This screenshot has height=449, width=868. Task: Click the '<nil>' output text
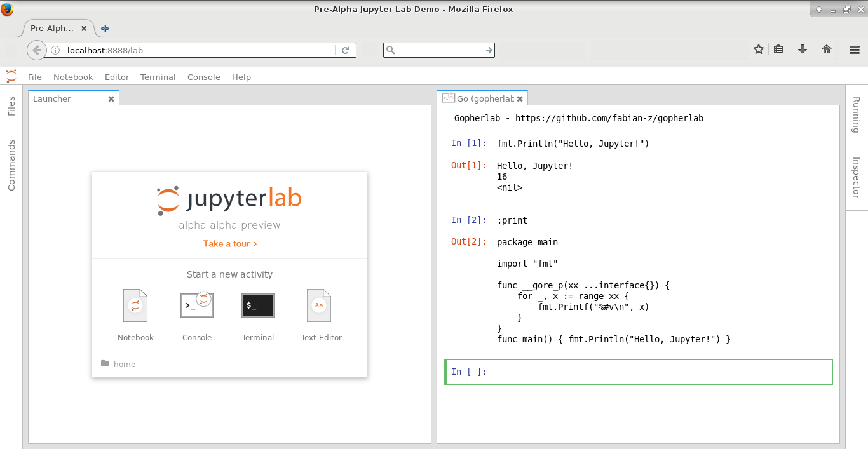(510, 187)
